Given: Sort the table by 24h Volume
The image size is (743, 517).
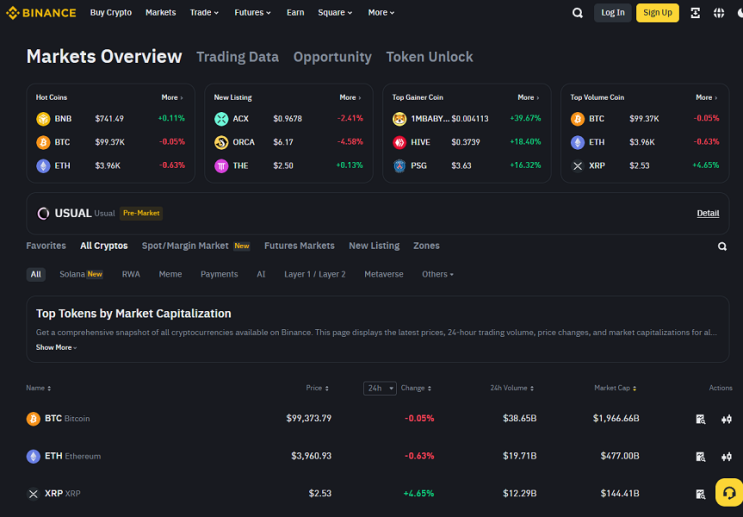Looking at the screenshot, I should (512, 388).
